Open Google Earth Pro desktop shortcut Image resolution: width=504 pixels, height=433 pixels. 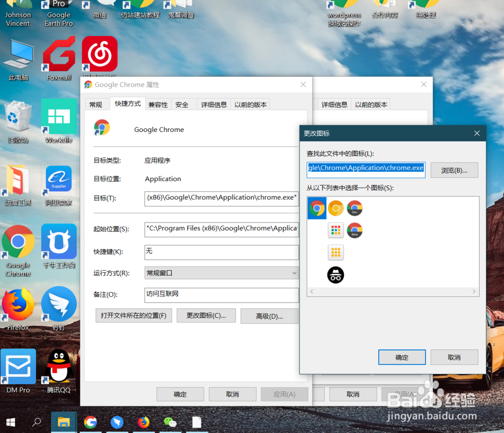pyautogui.click(x=59, y=14)
